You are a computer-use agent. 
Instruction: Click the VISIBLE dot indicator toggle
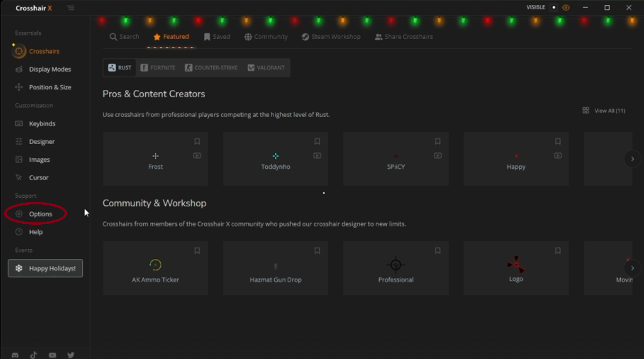click(x=554, y=8)
